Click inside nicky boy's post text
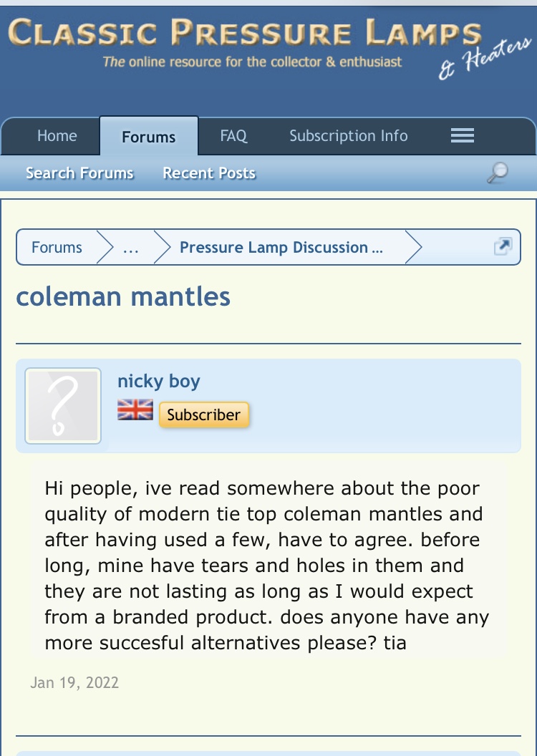Viewport: 537px width, 756px height. point(263,566)
